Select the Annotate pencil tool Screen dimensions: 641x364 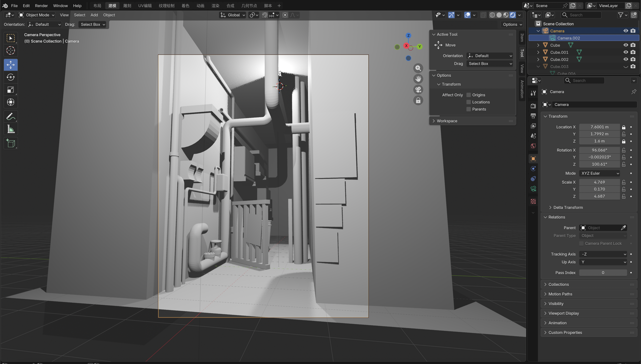coord(11,117)
